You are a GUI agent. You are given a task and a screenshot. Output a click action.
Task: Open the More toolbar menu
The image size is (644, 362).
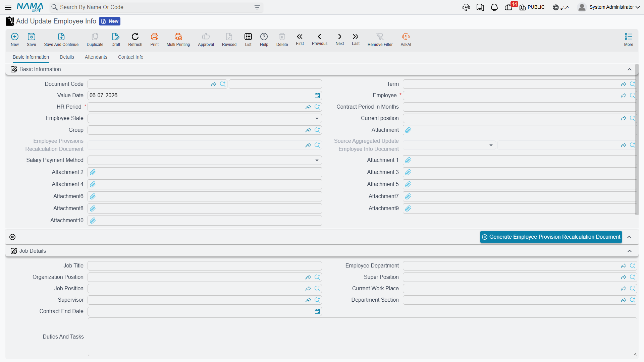coord(629,40)
